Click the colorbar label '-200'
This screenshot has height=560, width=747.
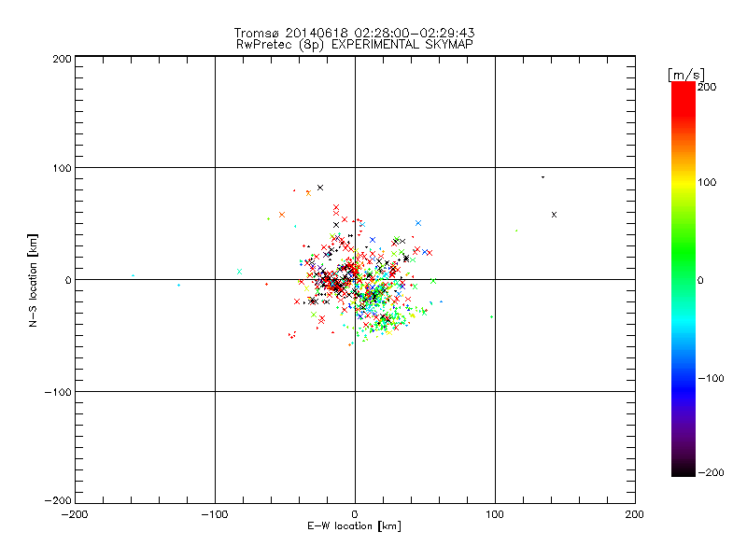(x=711, y=472)
